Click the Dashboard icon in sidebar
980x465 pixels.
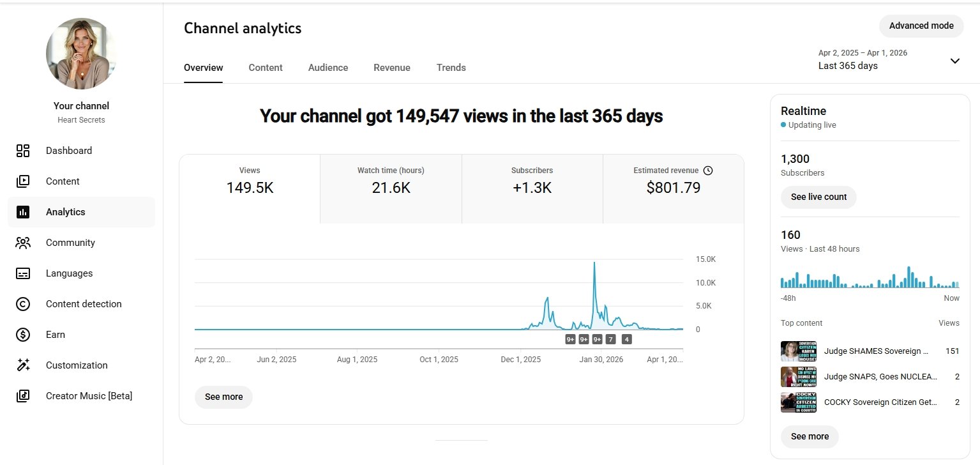[23, 151]
